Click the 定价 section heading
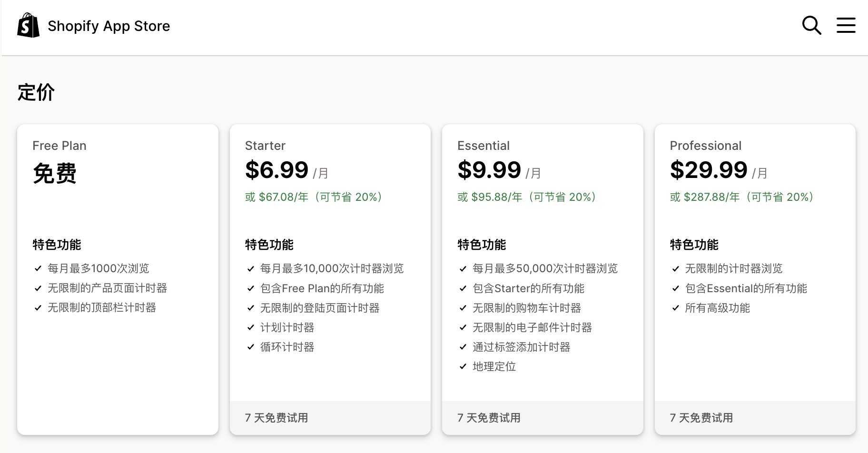The image size is (868, 453). (x=36, y=92)
